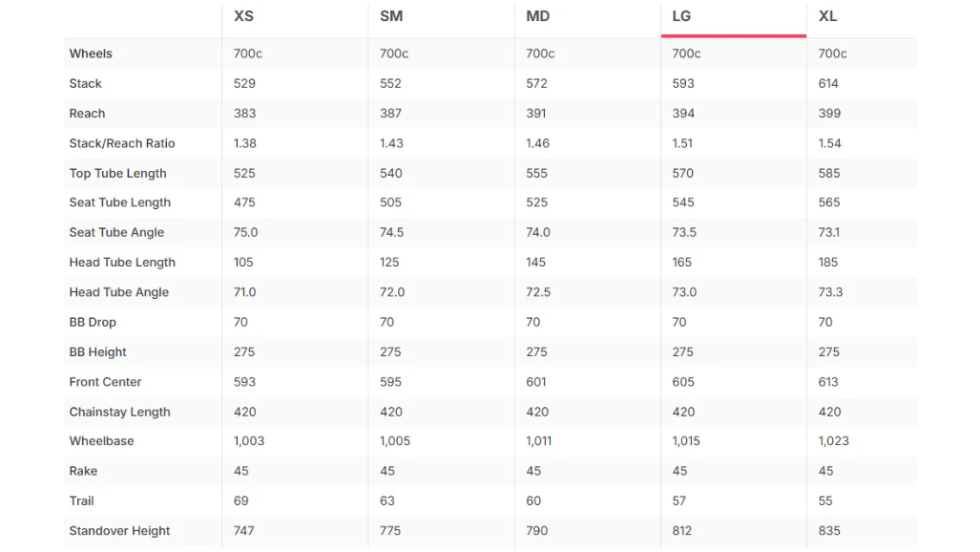Click the Standover Height value 835

coord(828,531)
